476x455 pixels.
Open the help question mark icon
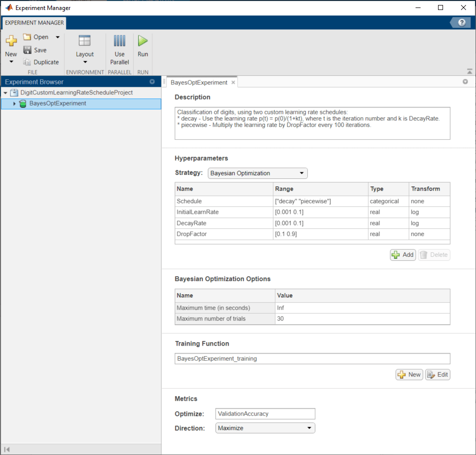coord(462,22)
